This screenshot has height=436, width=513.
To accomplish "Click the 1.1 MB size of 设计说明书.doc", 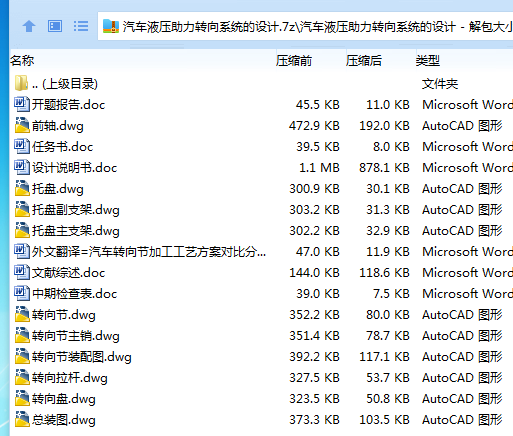I will [319, 168].
